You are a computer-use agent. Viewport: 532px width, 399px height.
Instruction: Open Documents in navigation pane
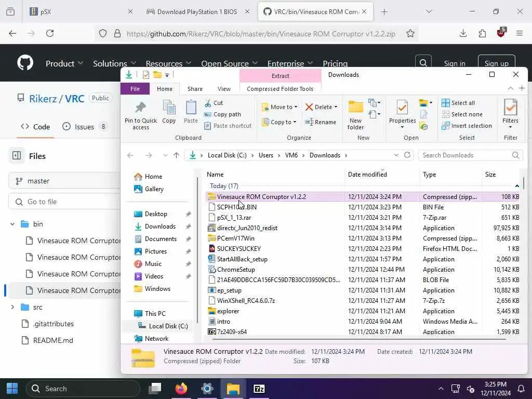(161, 239)
